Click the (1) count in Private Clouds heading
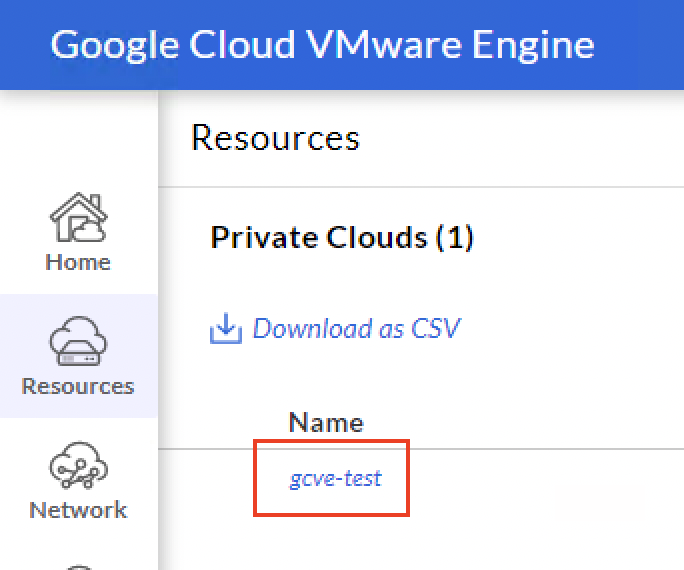 (x=454, y=237)
